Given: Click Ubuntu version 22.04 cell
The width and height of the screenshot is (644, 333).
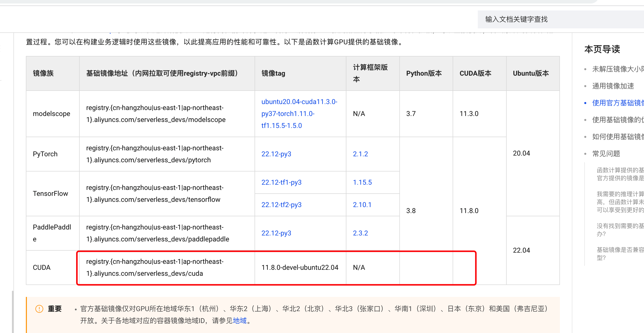Looking at the screenshot, I should tap(533, 250).
